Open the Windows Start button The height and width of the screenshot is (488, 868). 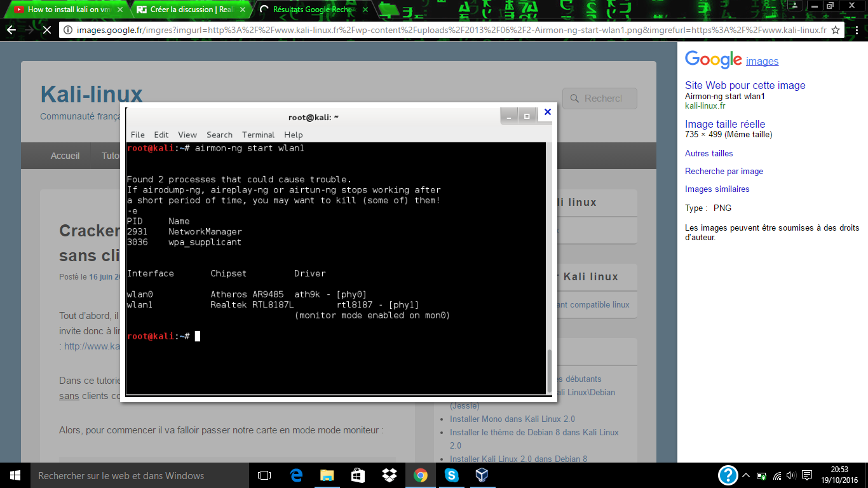(15, 475)
